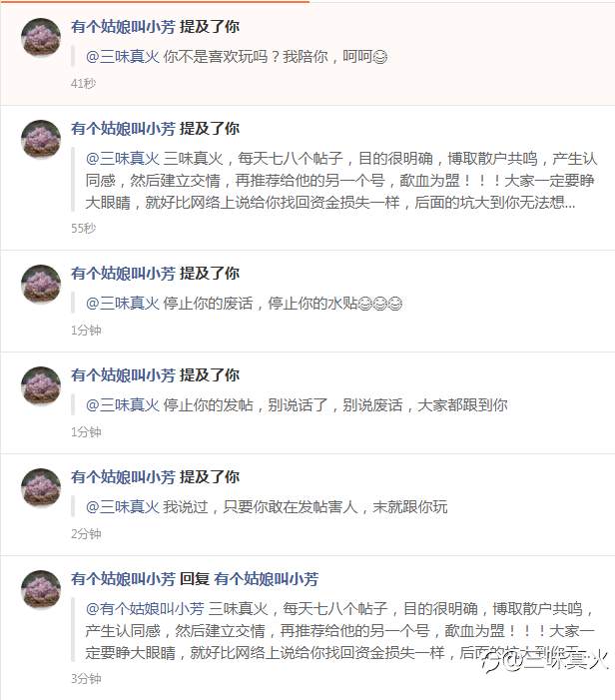615x700 pixels.
Task: Click @三味真火 mention in 每天七八个帖子 post
Action: click(122, 159)
